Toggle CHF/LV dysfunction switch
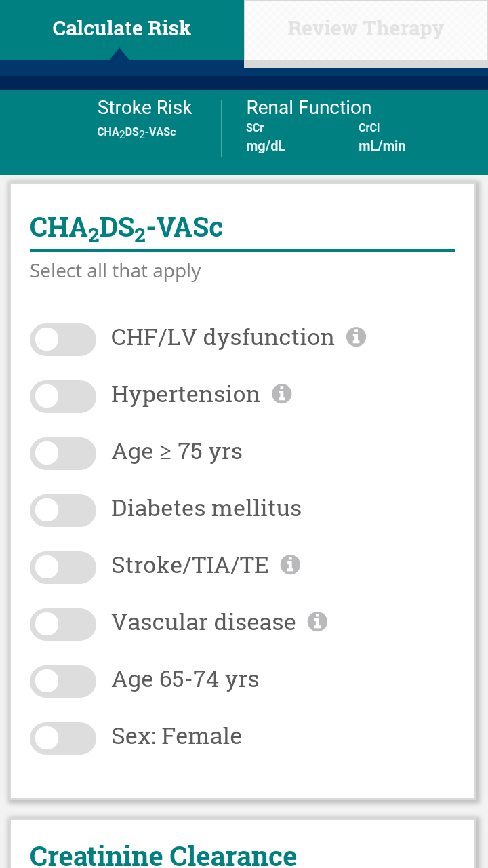This screenshot has width=488, height=868. pos(63,340)
